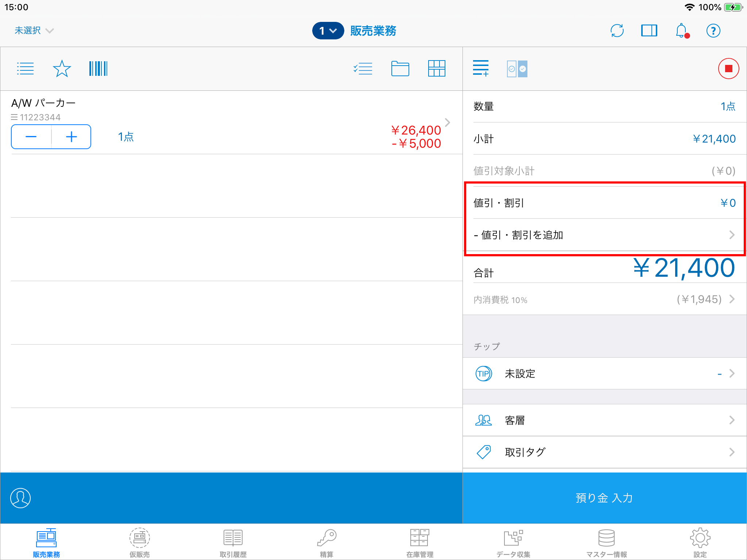Toggle the checklist selection mode icon
This screenshot has height=560, width=747.
point(363,69)
